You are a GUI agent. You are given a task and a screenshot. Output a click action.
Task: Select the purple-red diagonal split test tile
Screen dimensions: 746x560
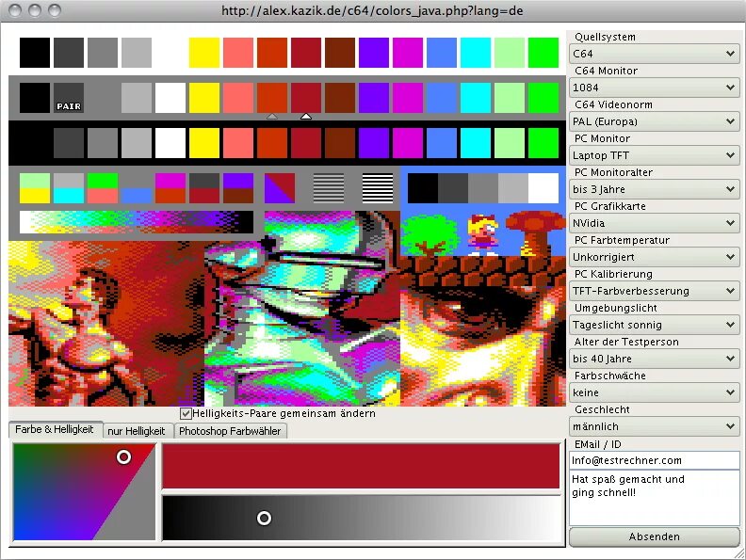pos(279,188)
